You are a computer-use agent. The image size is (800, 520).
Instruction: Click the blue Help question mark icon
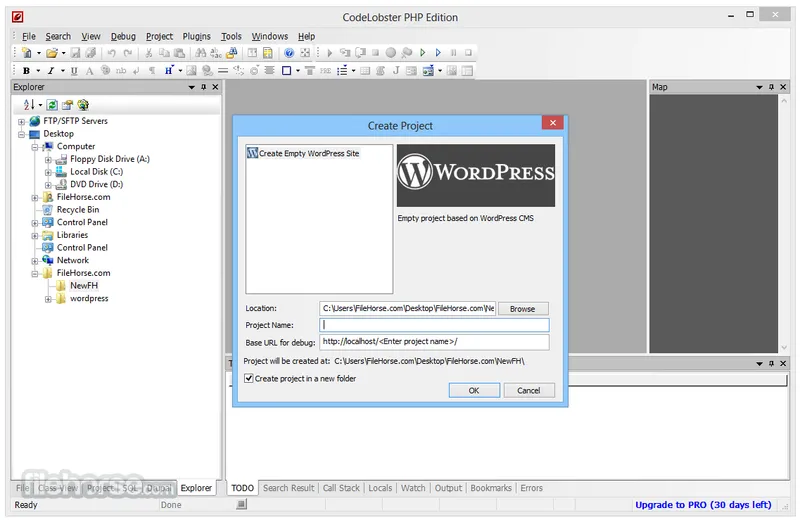[x=289, y=53]
